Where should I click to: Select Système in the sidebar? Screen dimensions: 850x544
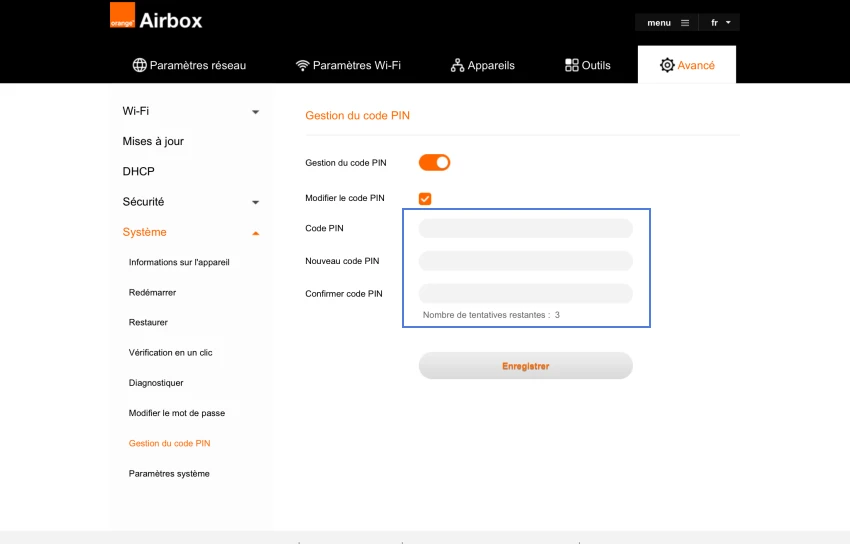pos(144,232)
